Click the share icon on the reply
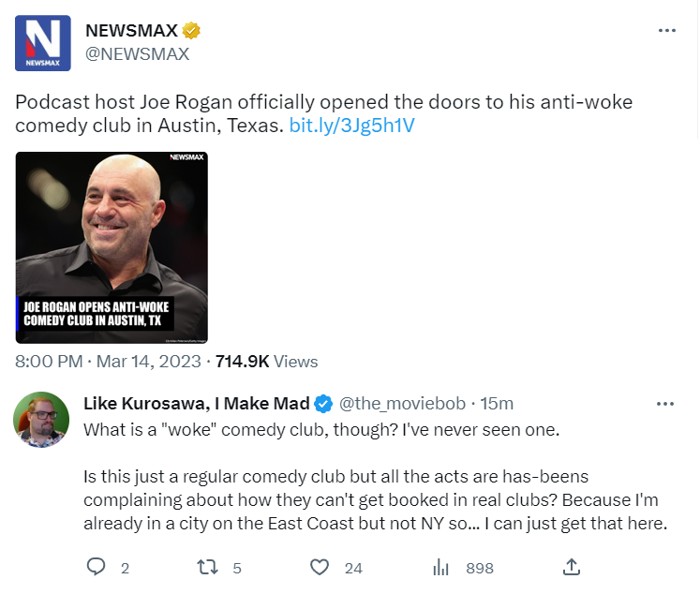The height and width of the screenshot is (594, 700). tap(571, 567)
